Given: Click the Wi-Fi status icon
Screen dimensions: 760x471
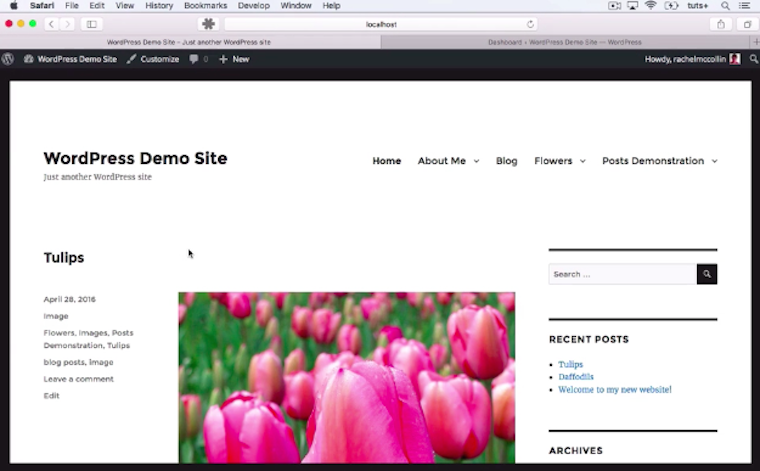Looking at the screenshot, I should (650, 6).
